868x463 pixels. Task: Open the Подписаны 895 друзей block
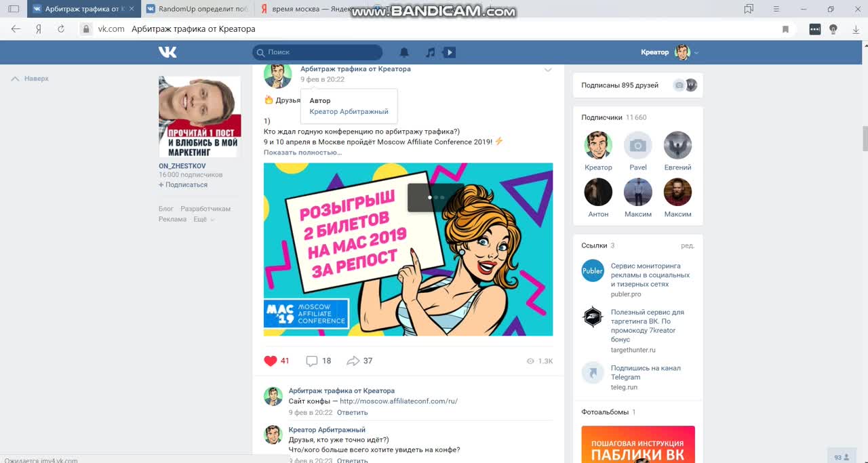(638, 85)
